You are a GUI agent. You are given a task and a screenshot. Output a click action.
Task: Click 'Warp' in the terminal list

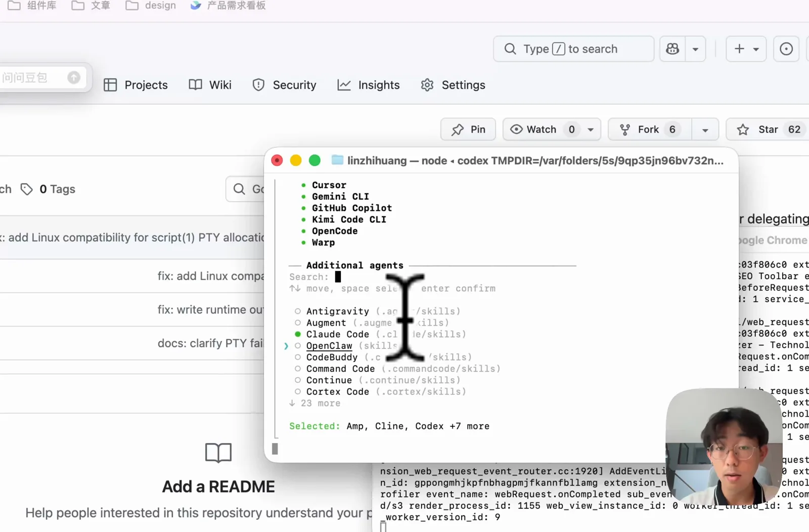pos(324,242)
